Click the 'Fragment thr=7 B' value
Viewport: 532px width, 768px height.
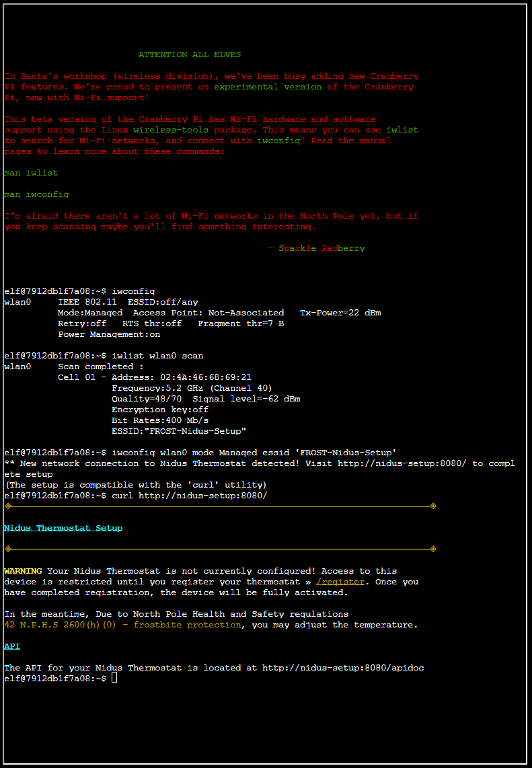coord(241,323)
